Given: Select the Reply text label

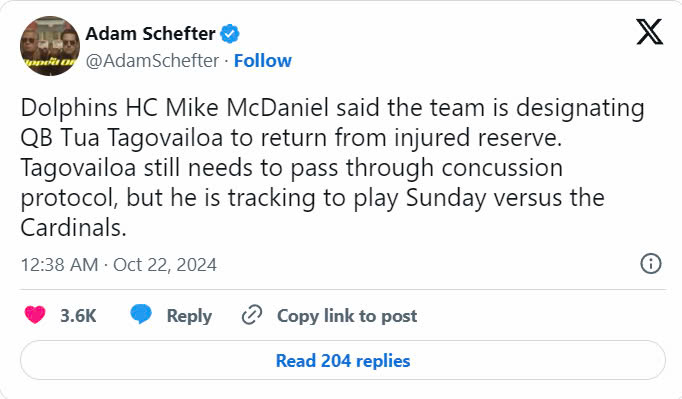Looking at the screenshot, I should point(189,316).
